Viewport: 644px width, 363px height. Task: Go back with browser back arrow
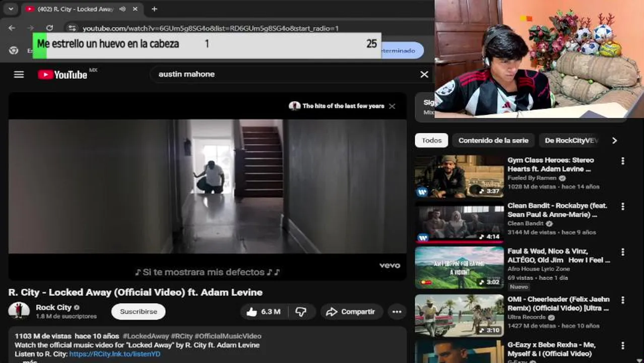point(12,28)
